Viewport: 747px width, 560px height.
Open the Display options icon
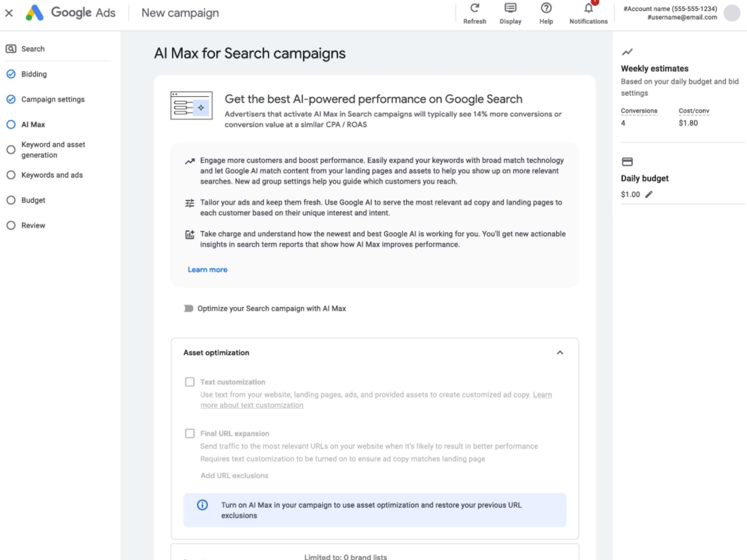point(510,8)
